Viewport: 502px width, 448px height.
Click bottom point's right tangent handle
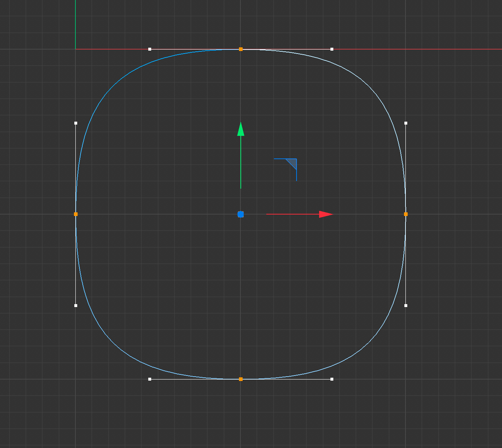tap(332, 379)
